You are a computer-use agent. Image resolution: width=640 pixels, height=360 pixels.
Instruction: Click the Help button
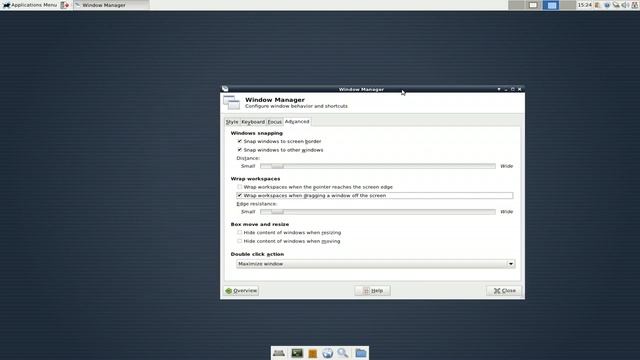(x=372, y=291)
